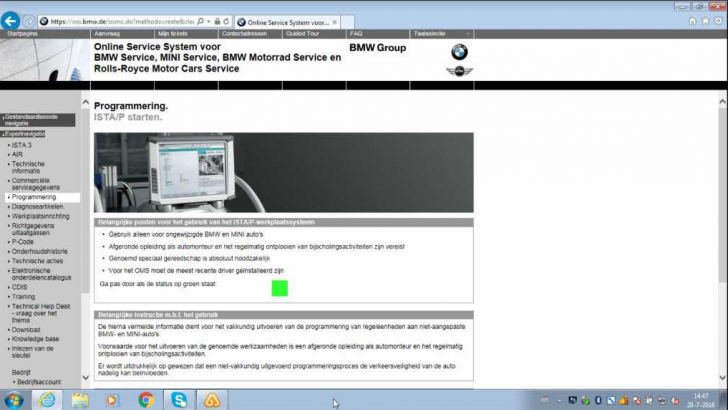
Task: Open the Mijn tickets menu item
Action: 173,33
